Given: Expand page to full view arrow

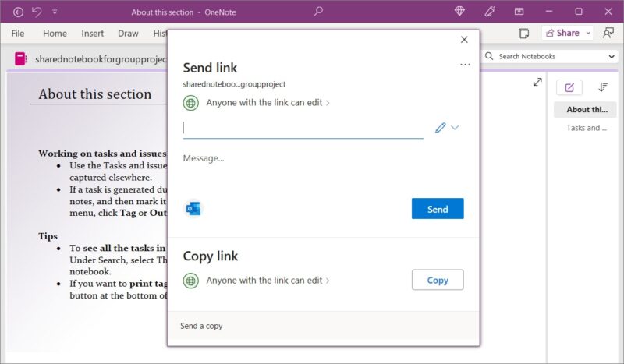Looking at the screenshot, I should 537,82.
